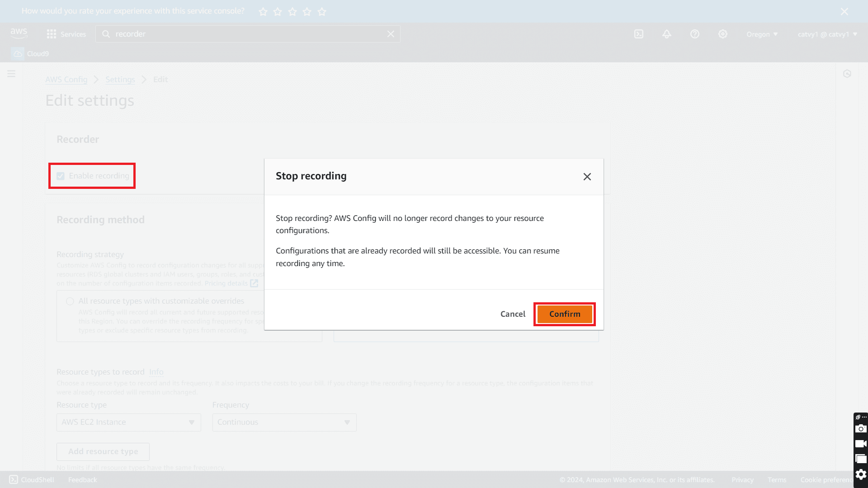
Task: Close the Stop recording dialog
Action: coord(587,177)
